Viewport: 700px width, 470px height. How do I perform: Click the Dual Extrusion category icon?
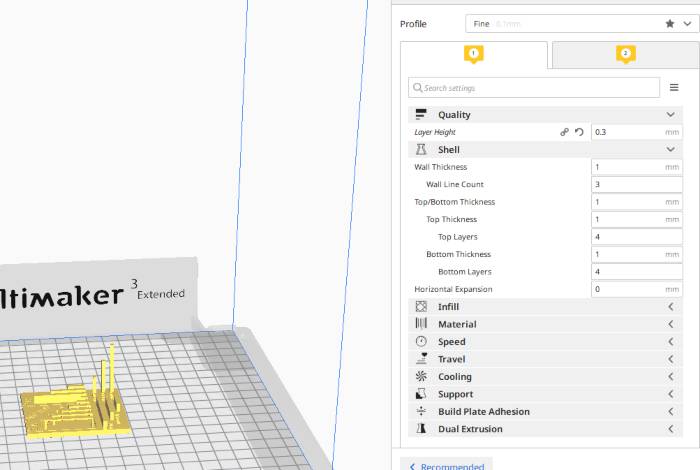pyautogui.click(x=421, y=428)
